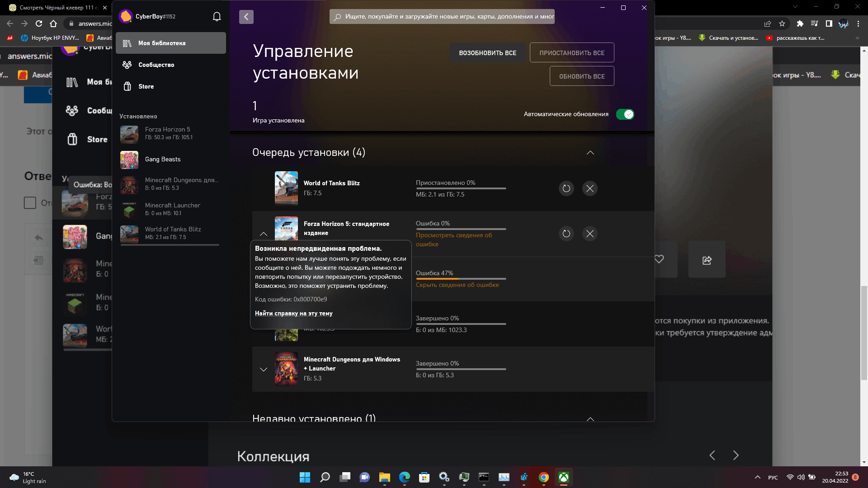
Task: Click the Resume All button
Action: click(x=487, y=53)
